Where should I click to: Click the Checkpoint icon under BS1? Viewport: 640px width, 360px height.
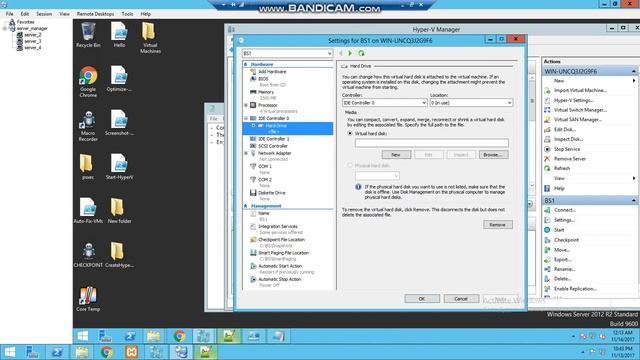tap(547, 240)
